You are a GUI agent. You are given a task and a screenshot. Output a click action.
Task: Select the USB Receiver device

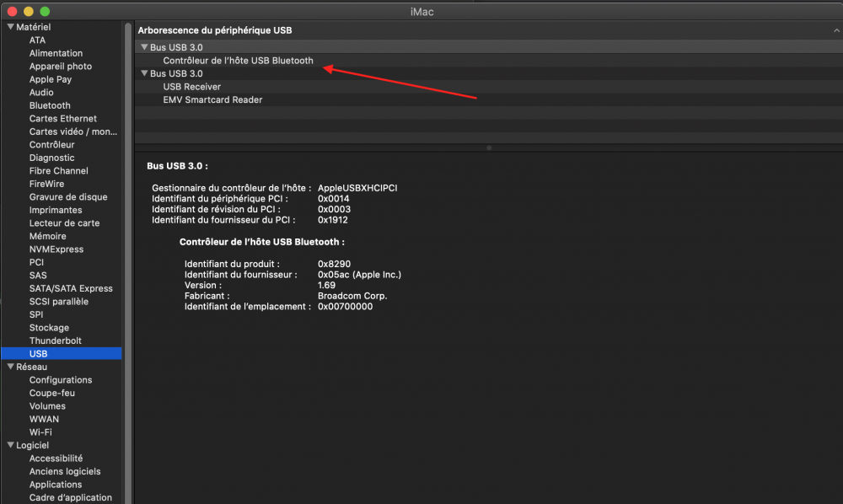[x=192, y=87]
